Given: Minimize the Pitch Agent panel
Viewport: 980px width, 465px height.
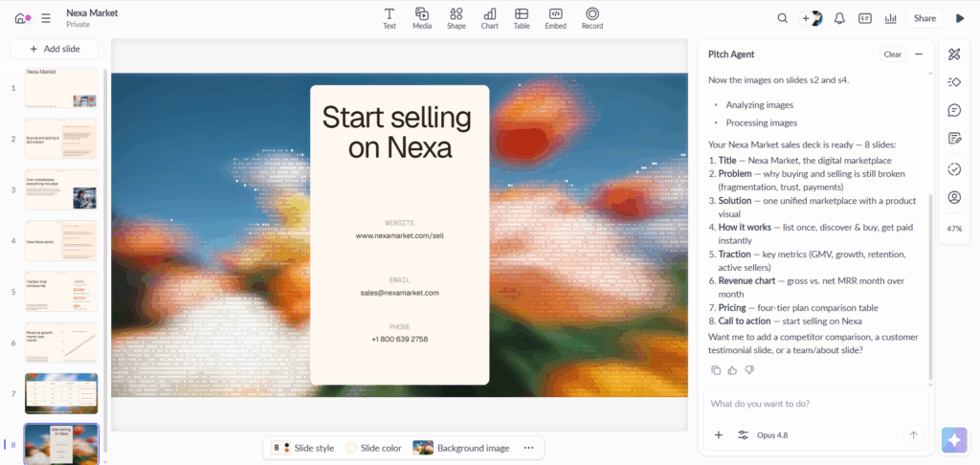Looking at the screenshot, I should click(919, 55).
